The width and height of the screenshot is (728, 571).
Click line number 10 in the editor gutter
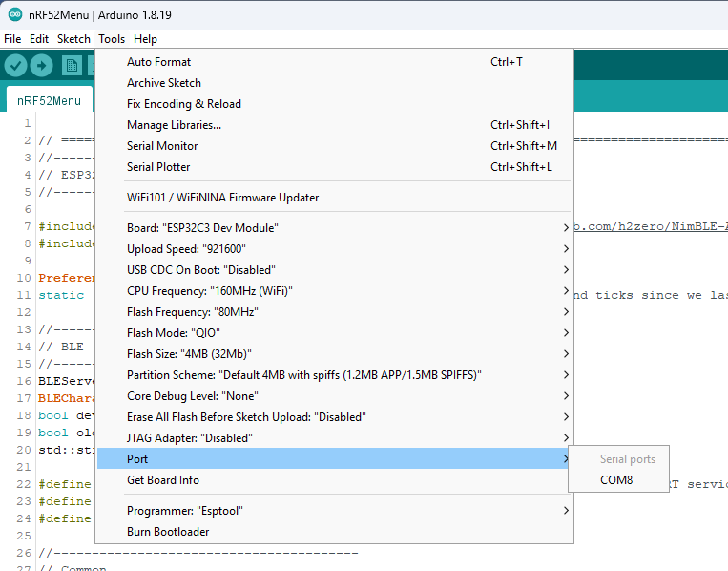click(24, 278)
